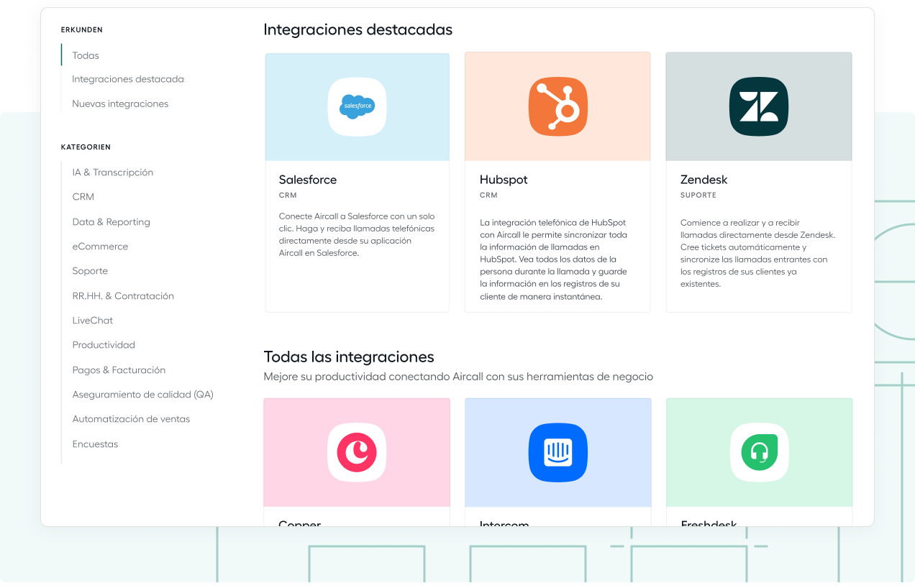Select the Todas filter in the sidebar
The image size is (915, 588).
coord(86,55)
